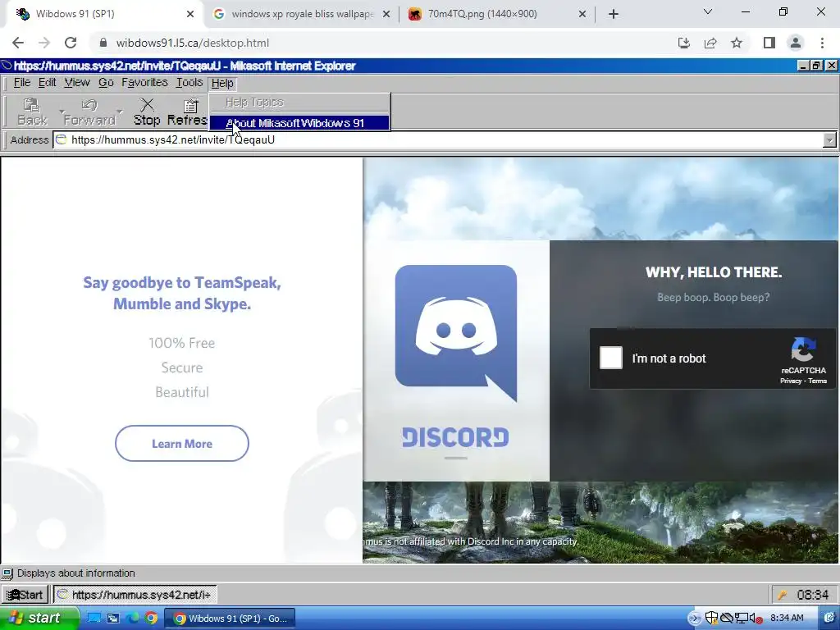This screenshot has width=840, height=630.
Task: Click the key icon in Wibdows 91 tray
Action: tap(782, 595)
